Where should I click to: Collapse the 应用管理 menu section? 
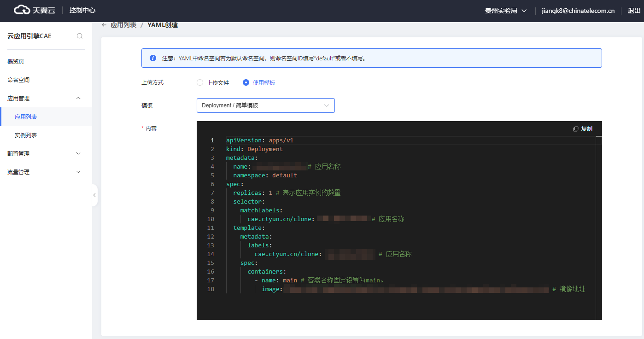point(78,98)
